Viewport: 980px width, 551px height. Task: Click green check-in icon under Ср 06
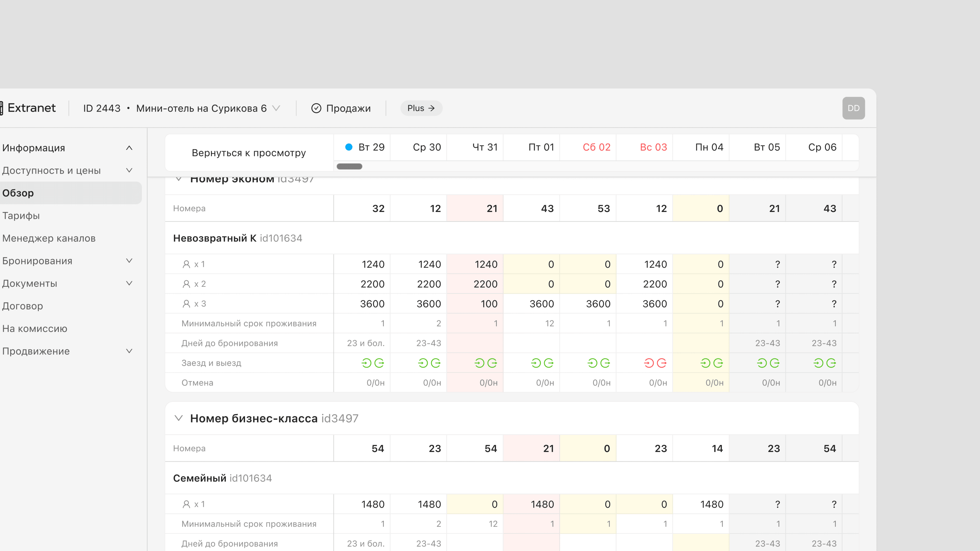coord(818,363)
